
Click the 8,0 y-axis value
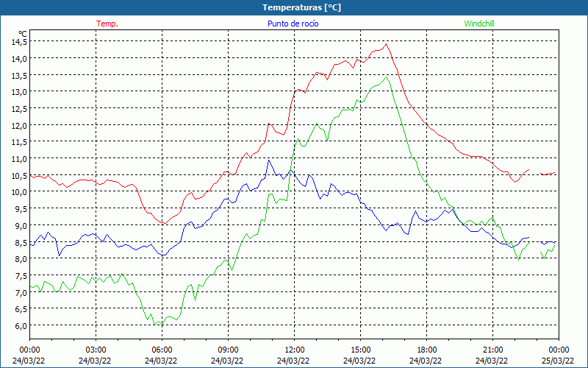pyautogui.click(x=21, y=258)
